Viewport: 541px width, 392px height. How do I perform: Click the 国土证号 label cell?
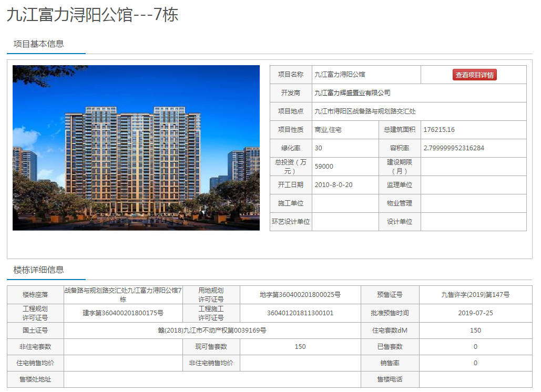35,331
